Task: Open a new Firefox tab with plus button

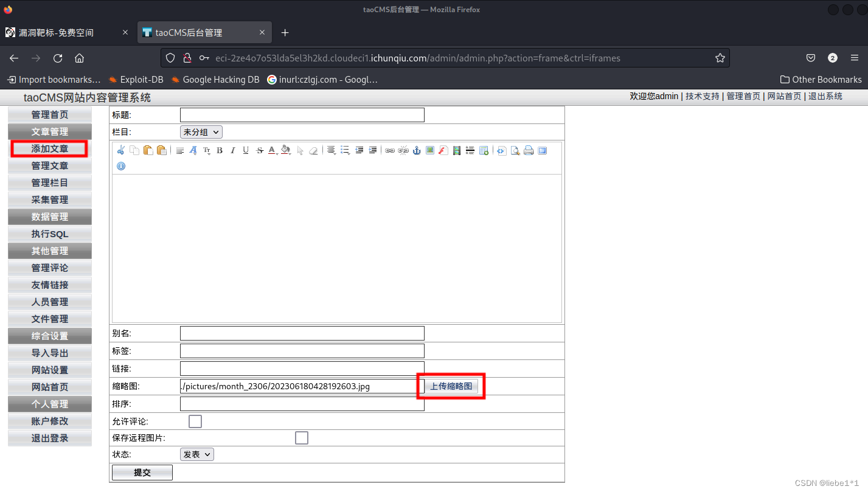Action: (x=285, y=32)
